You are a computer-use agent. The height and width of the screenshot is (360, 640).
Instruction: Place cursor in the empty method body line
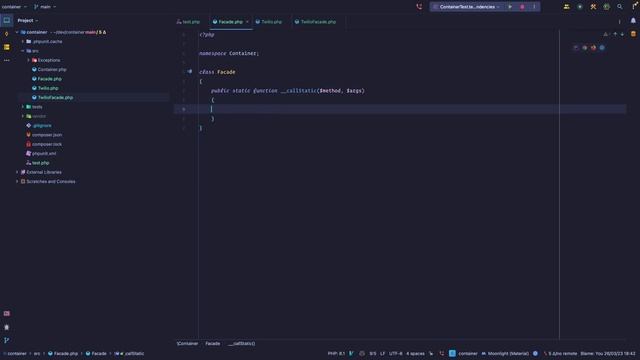coord(400,109)
